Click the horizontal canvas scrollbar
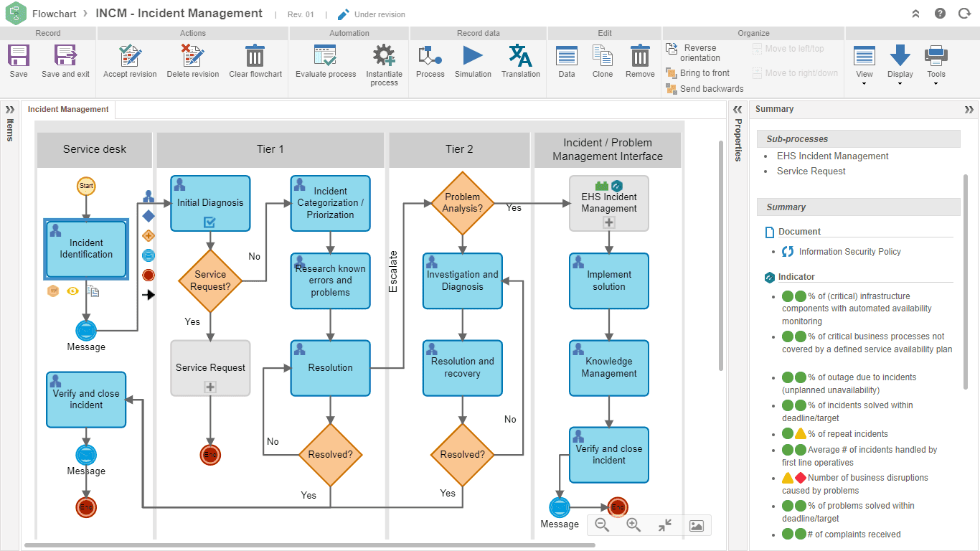980x551 pixels. coord(309,545)
